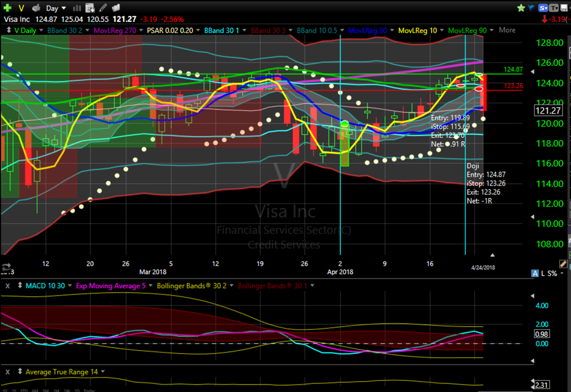Open the blue S dropdown button
Screen dimensions: 571x392
coord(543,8)
